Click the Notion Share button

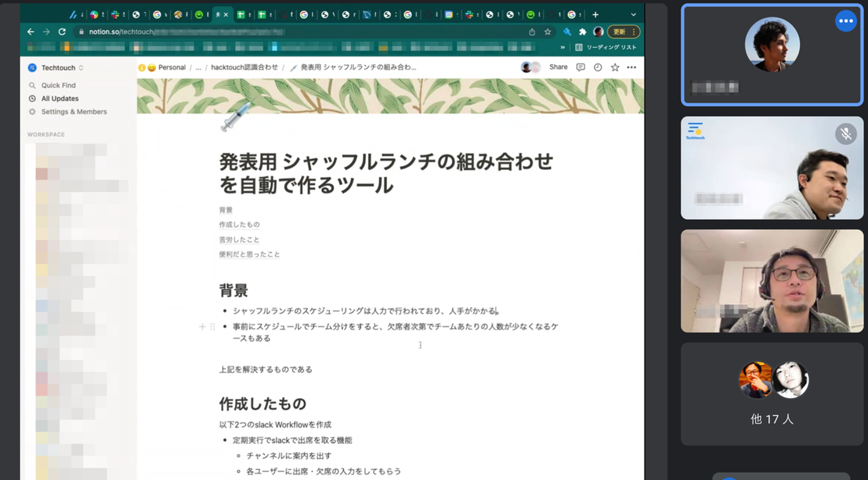coord(558,67)
